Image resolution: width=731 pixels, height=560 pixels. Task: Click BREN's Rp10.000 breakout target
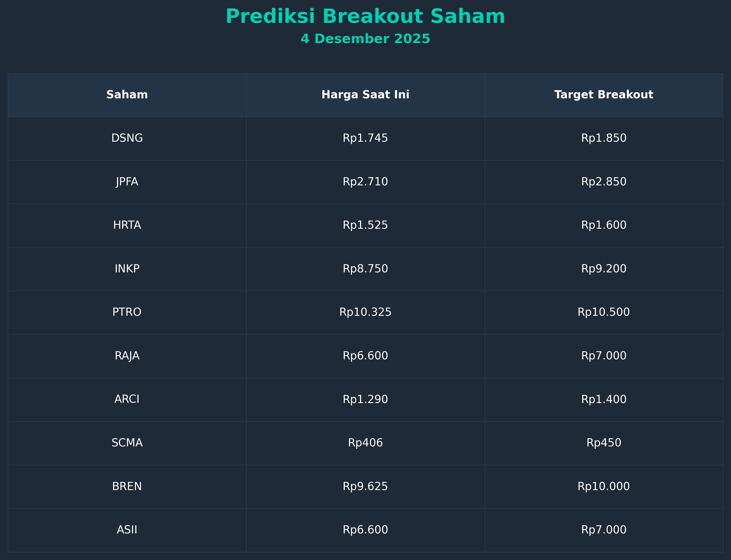[604, 487]
